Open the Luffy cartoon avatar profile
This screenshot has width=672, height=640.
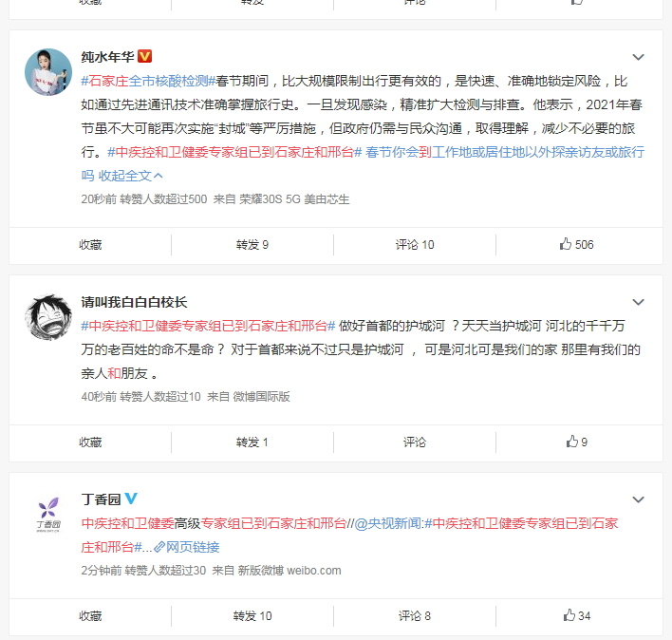pyautogui.click(x=48, y=317)
